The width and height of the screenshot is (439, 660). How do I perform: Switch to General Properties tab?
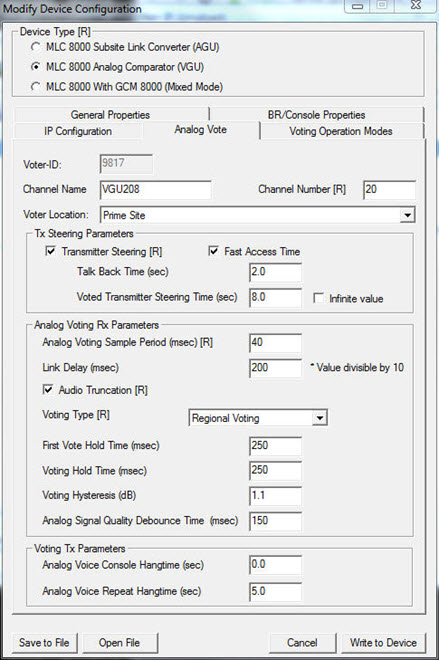pyautogui.click(x=111, y=114)
